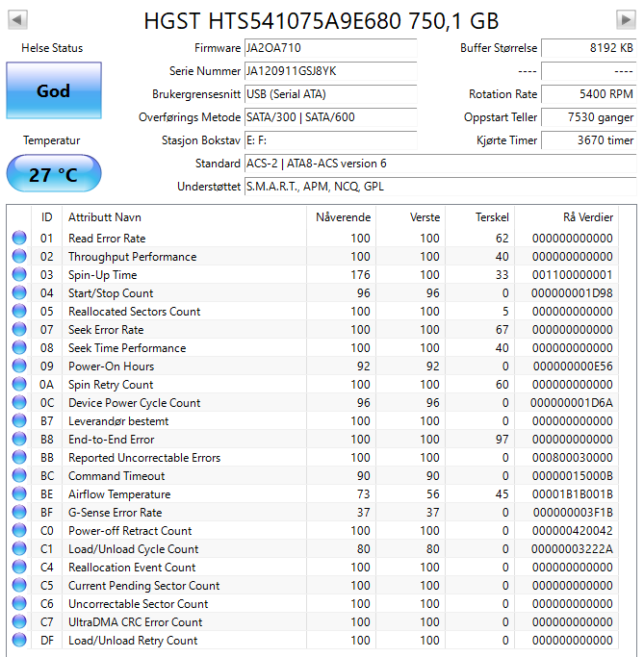
Task: Click the Oppstart Teller value 7530 ganger
Action: point(587,117)
